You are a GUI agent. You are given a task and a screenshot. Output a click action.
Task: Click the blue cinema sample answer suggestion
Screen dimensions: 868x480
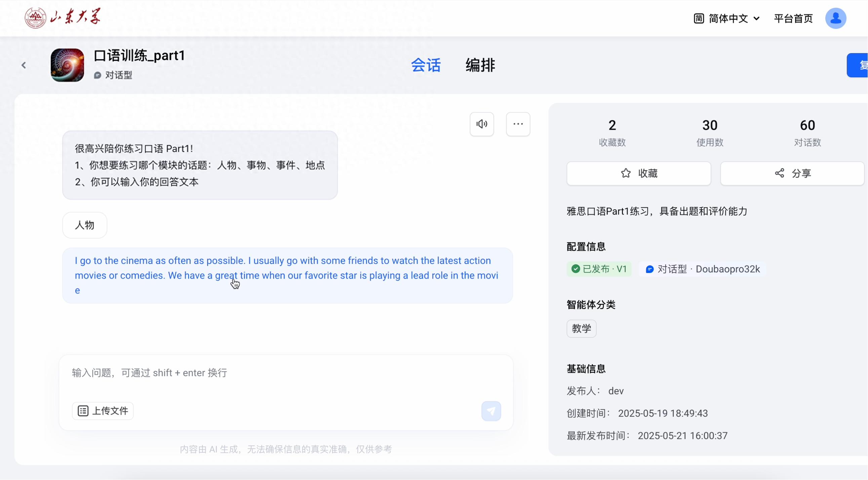pos(287,276)
